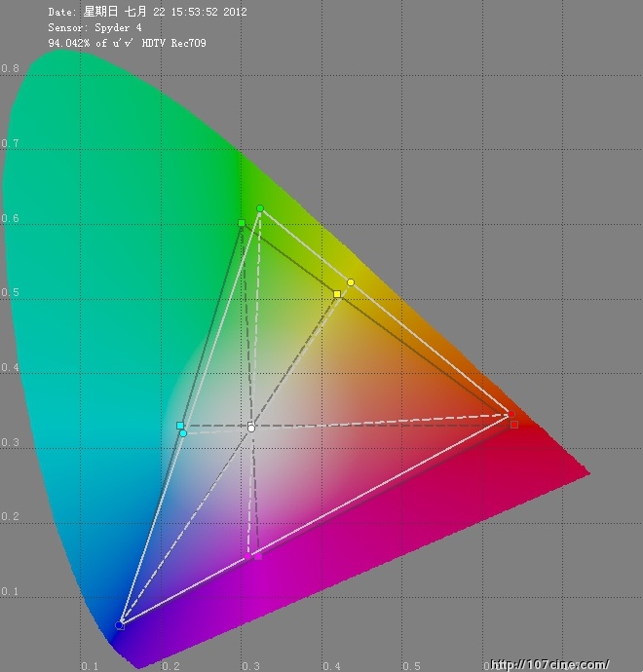Click the green square target marker
This screenshot has height=672, width=643.
click(242, 223)
